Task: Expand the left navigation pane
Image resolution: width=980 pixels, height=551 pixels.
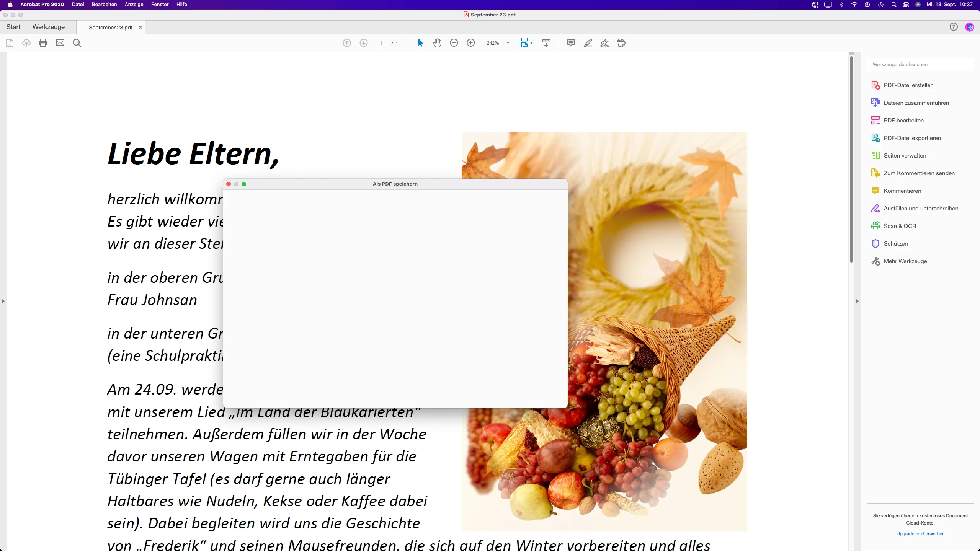Action: (x=3, y=302)
